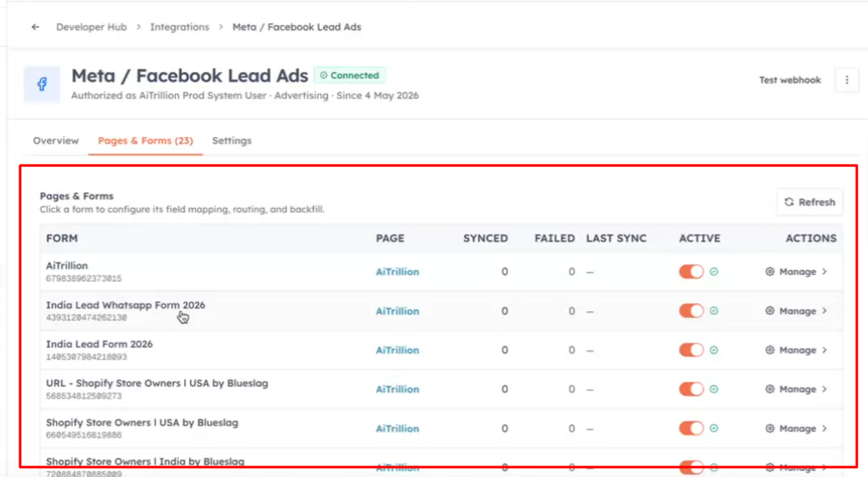Click Pages & Forms section heading
Screen dimensions: 868x477
[x=77, y=196]
